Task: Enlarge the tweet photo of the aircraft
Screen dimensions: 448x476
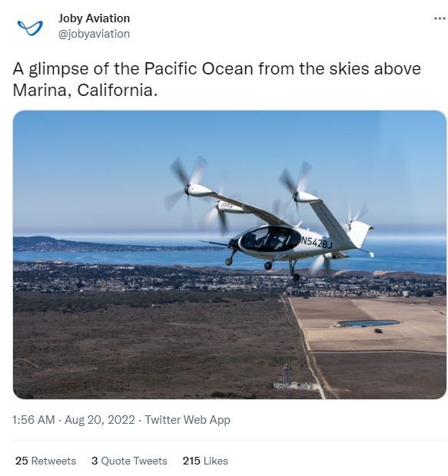Action: pos(230,254)
